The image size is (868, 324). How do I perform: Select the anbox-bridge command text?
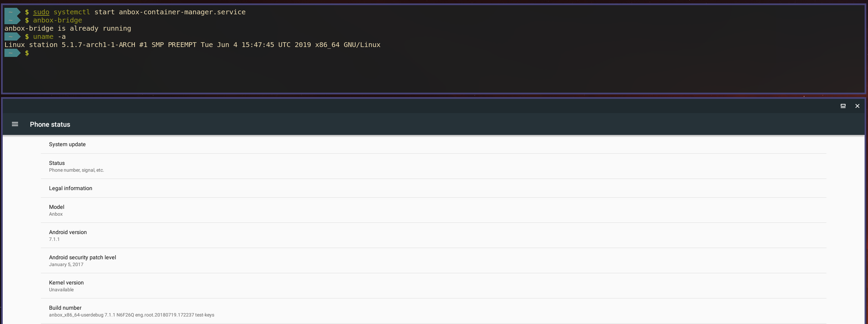57,20
